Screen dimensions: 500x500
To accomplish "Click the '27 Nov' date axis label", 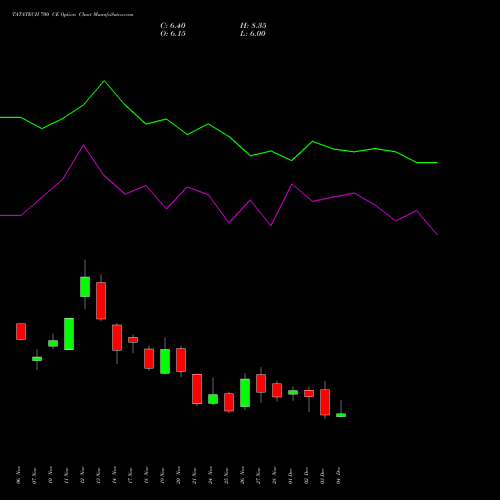I will pyautogui.click(x=258, y=475).
